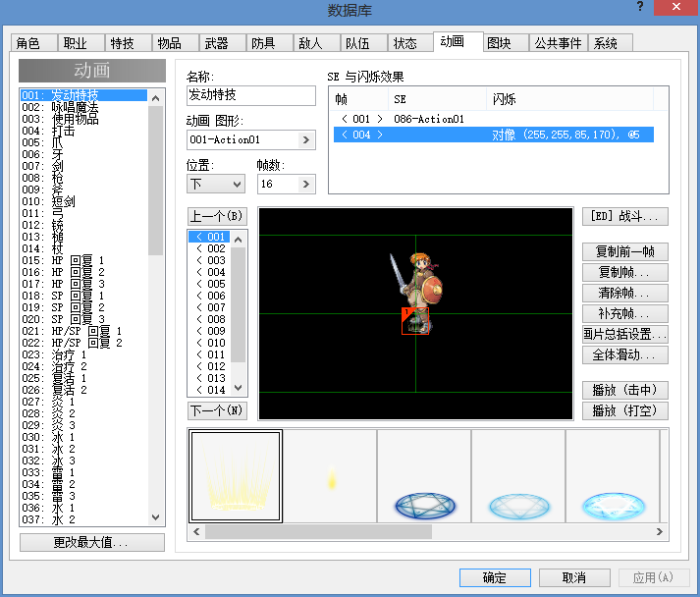This screenshot has height=597, width=700.
Task: Select animation 022: HP/SP 回复 2
Action: point(83,343)
